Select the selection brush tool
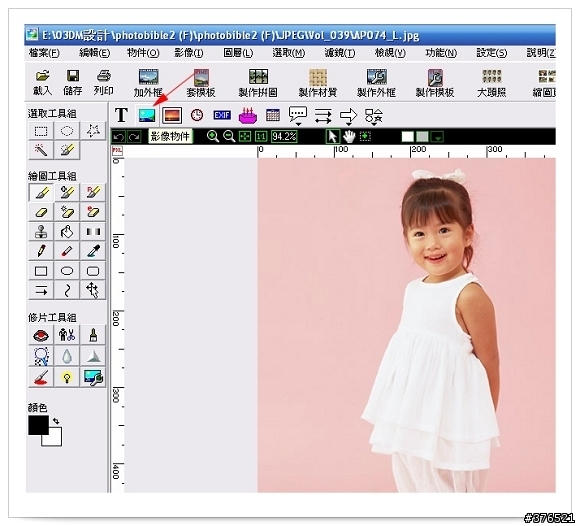Viewport: 580px width, 526px height. [67, 150]
